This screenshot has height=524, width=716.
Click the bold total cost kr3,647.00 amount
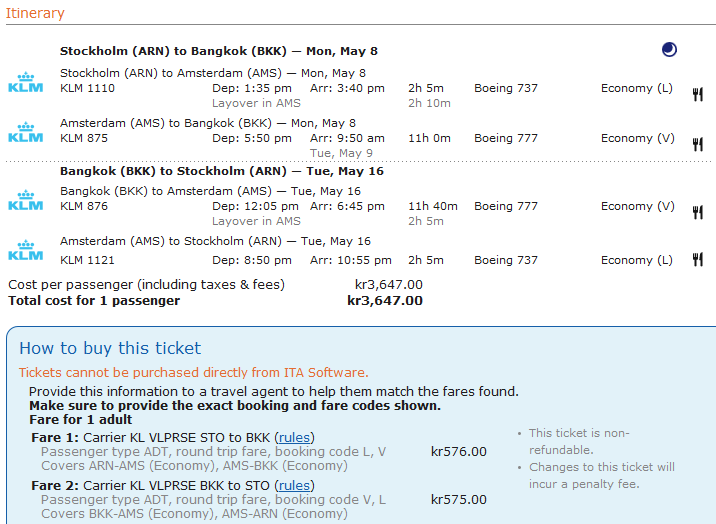(385, 300)
